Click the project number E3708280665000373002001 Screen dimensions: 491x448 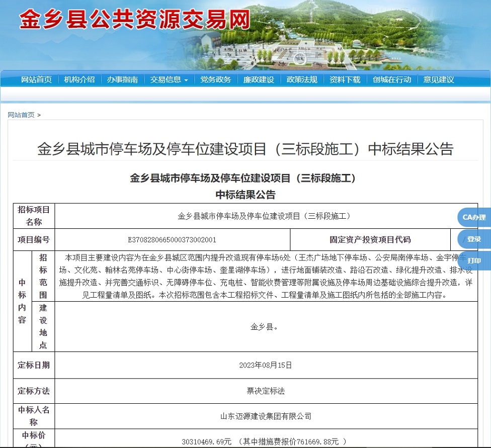pyautogui.click(x=172, y=240)
